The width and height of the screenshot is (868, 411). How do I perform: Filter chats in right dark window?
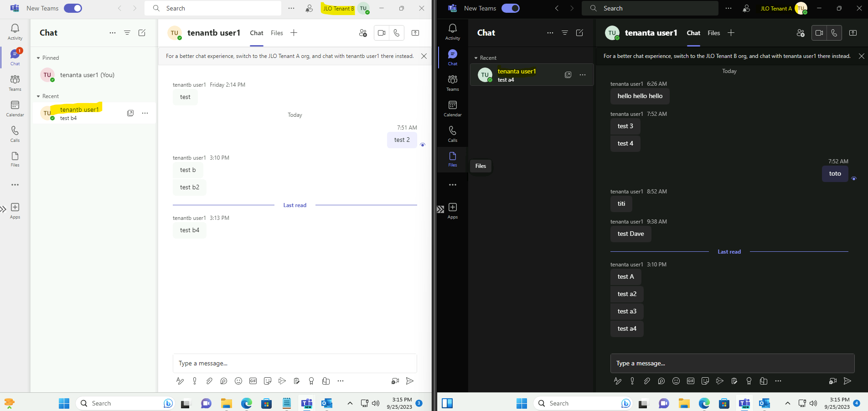click(x=565, y=33)
